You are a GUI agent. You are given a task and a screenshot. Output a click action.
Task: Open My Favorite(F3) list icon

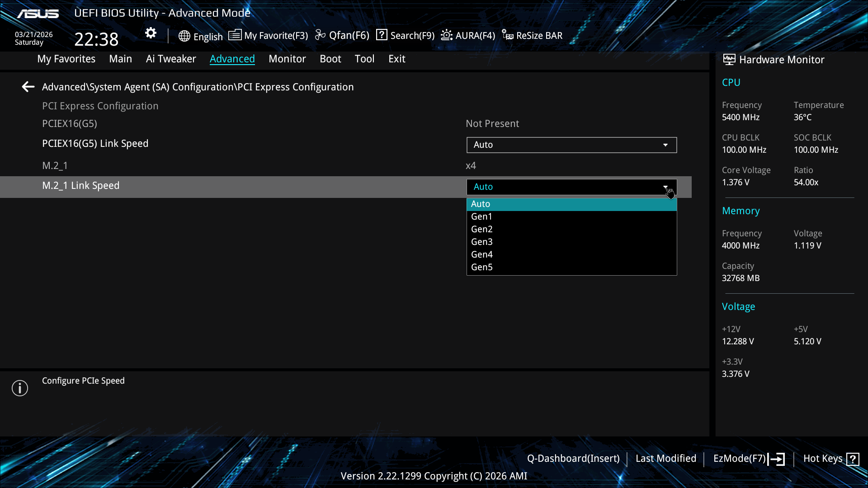[235, 35]
